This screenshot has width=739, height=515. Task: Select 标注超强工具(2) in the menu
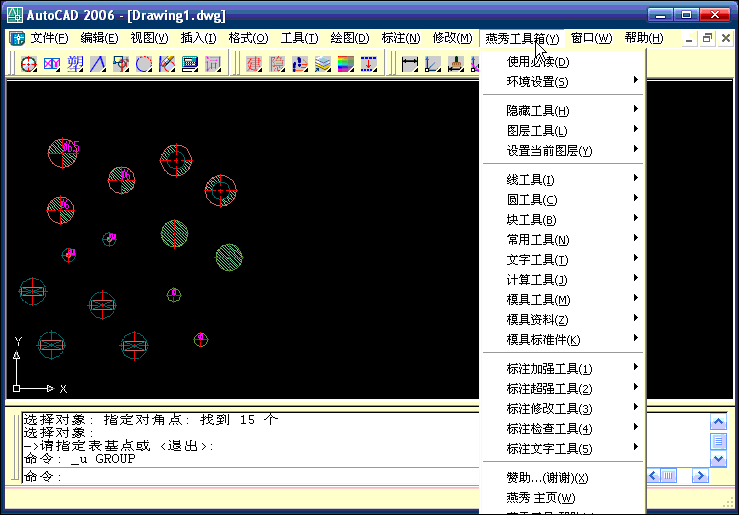pyautogui.click(x=564, y=389)
